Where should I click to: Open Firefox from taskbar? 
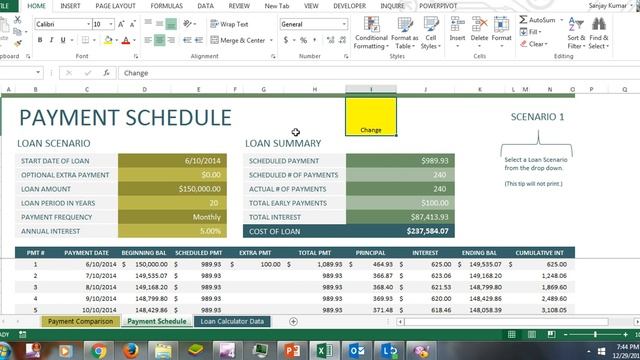click(x=131, y=351)
